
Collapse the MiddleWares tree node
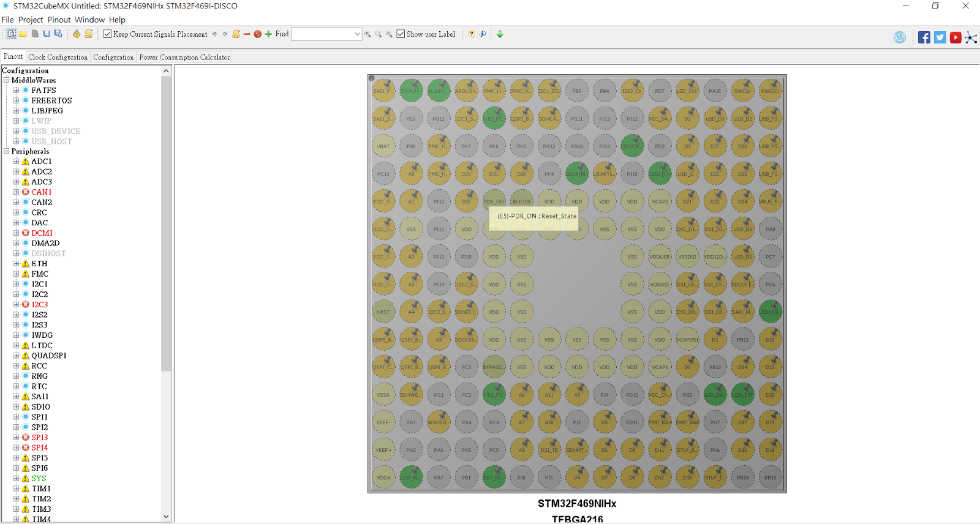click(7, 80)
